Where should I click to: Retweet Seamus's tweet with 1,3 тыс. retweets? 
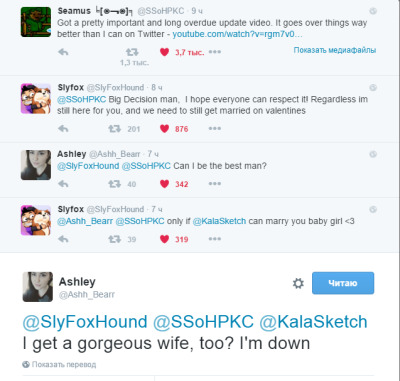tap(132, 52)
